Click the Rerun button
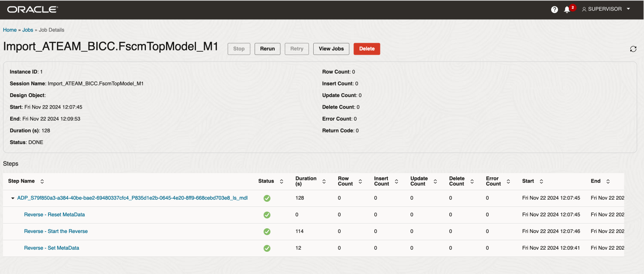 [x=267, y=49]
